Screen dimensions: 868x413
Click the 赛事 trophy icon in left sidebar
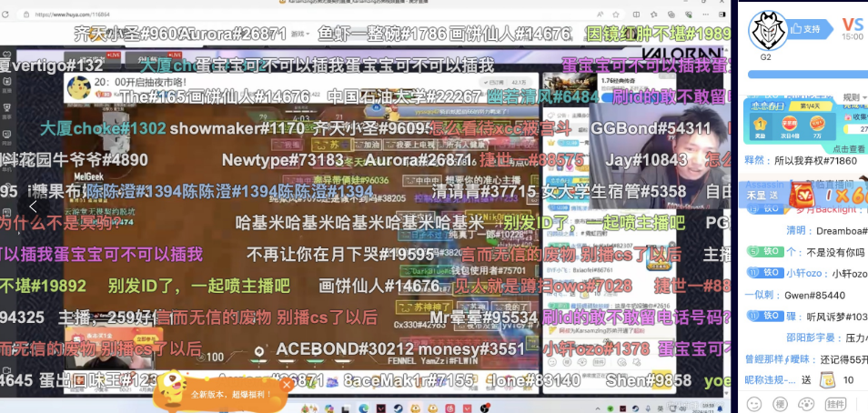7,111
